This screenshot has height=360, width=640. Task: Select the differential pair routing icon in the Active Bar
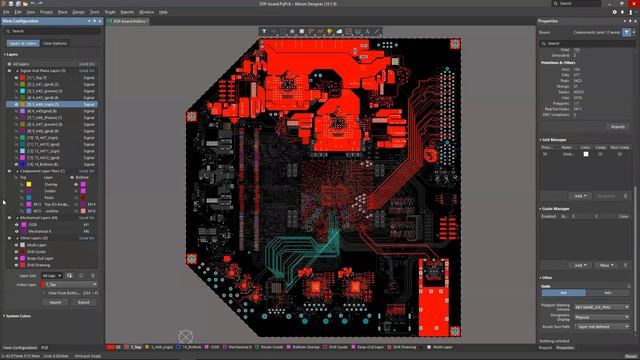[320, 31]
